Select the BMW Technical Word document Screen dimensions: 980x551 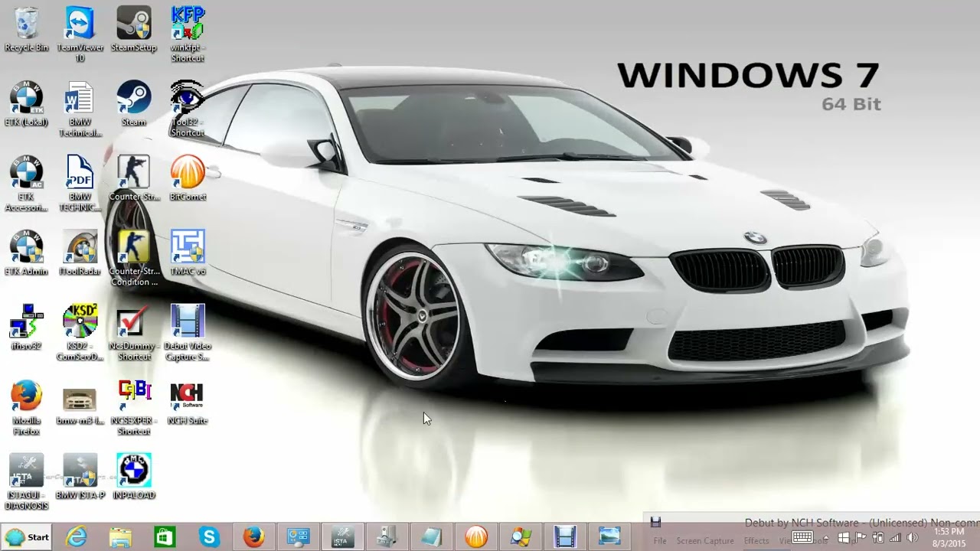(x=80, y=109)
